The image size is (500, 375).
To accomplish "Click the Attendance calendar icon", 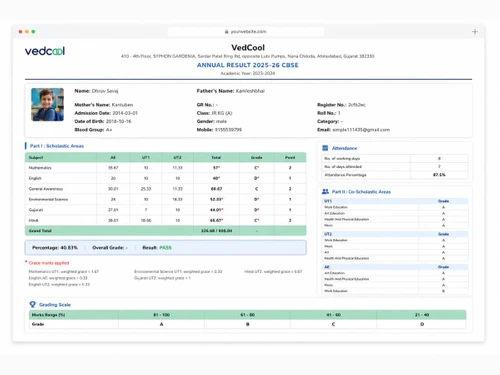I will pyautogui.click(x=325, y=148).
